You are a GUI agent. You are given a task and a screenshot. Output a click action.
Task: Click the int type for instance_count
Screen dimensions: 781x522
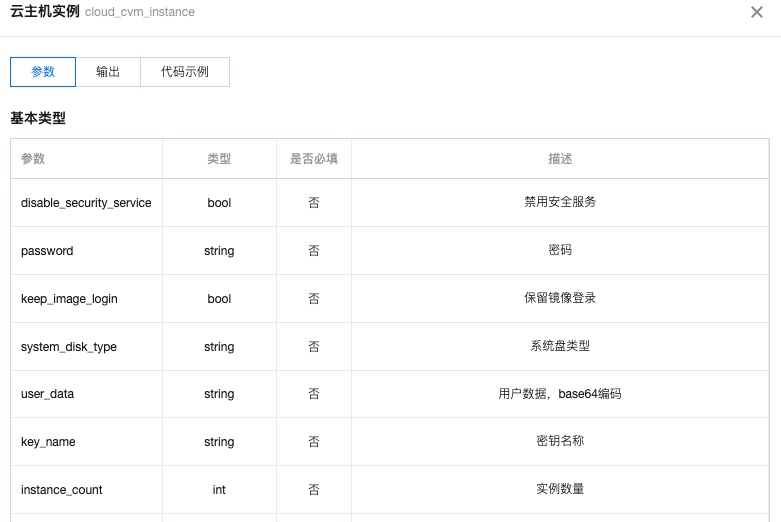[x=219, y=490]
